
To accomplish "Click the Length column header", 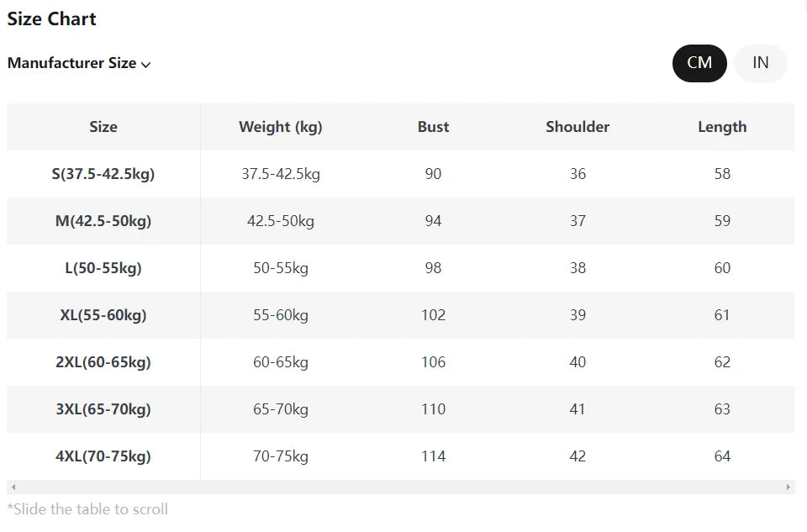I will pyautogui.click(x=722, y=127).
